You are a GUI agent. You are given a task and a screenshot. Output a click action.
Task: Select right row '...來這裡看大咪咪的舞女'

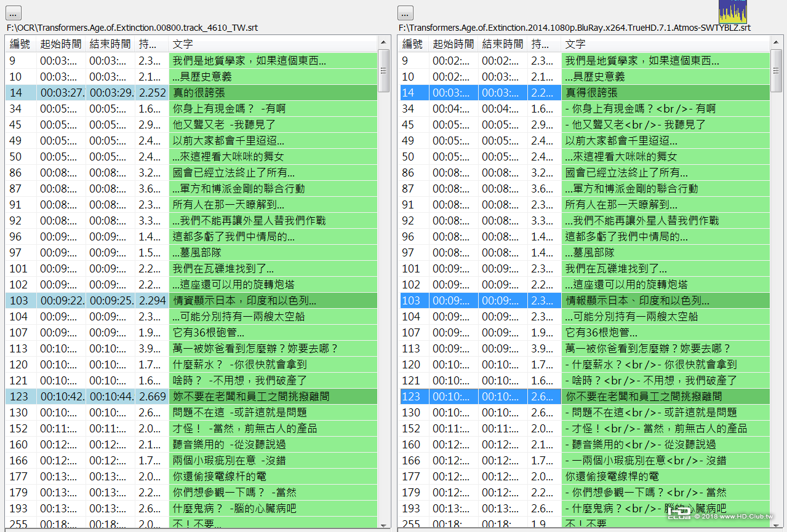(x=584, y=156)
